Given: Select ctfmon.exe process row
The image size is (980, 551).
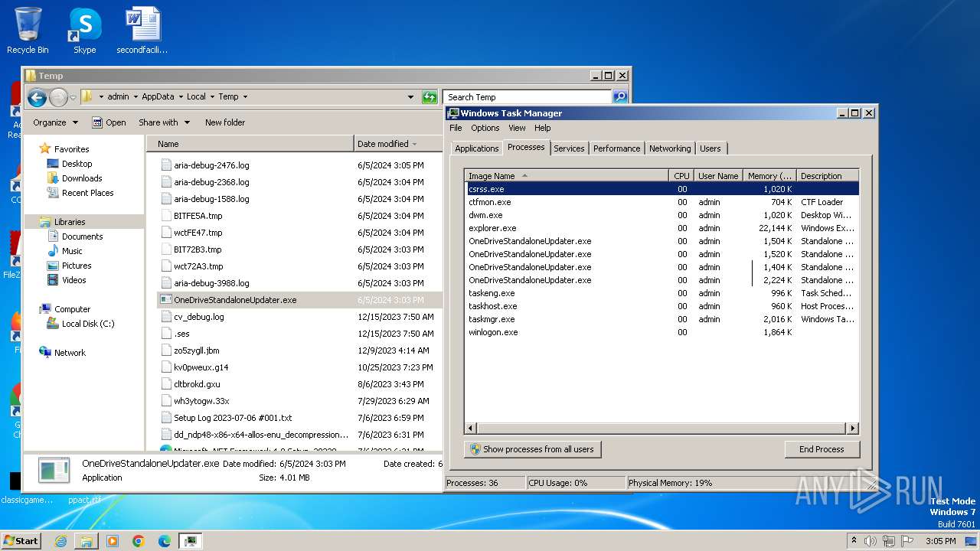Looking at the screenshot, I should (662, 202).
